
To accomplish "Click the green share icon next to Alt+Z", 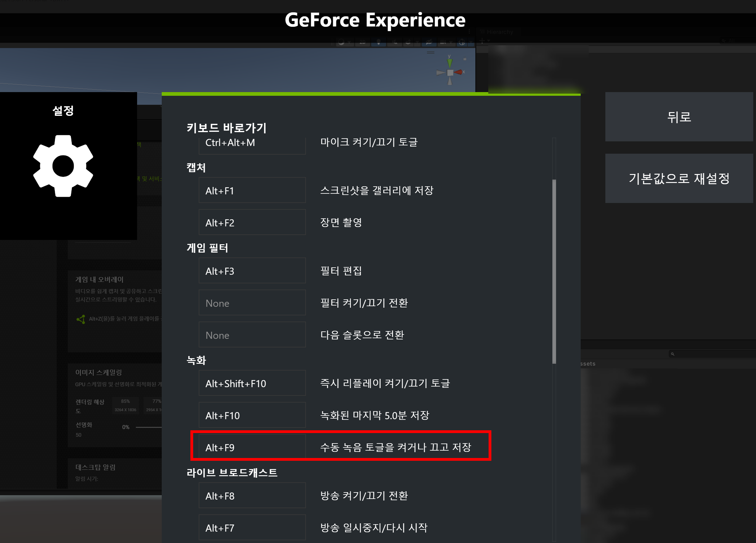I will click(81, 319).
